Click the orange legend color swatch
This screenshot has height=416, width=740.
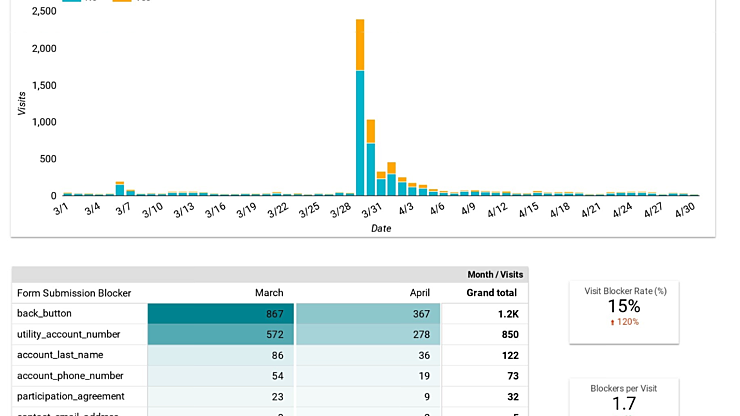(122, 2)
